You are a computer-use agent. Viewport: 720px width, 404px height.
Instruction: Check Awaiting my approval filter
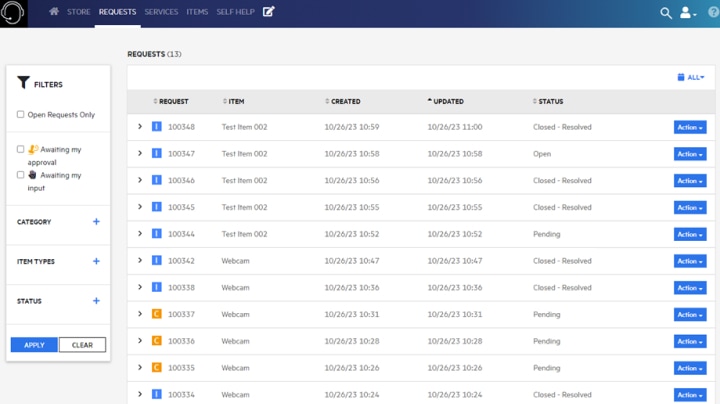pos(20,149)
